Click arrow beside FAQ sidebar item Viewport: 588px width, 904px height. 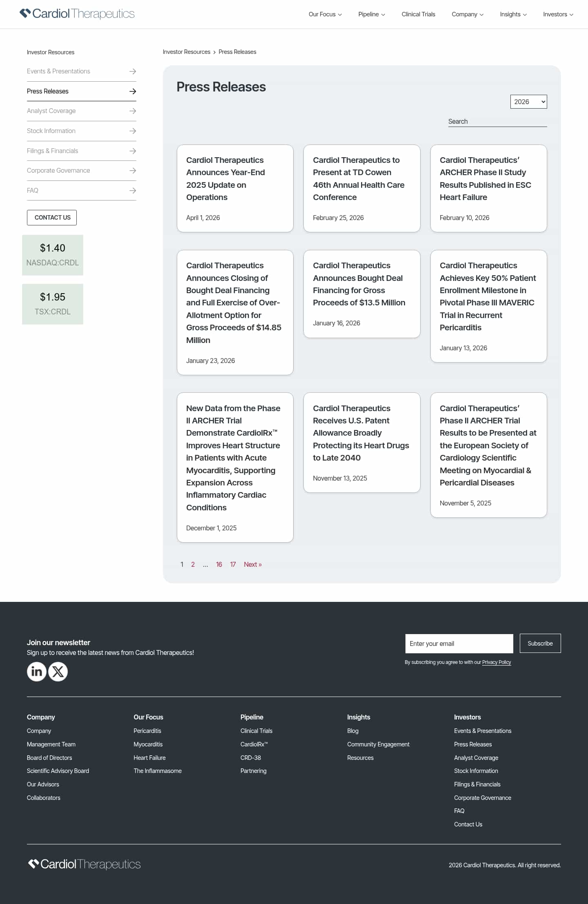click(133, 191)
